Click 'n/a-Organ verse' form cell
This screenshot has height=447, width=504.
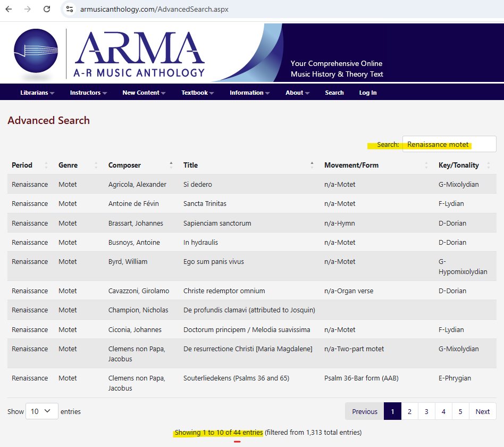pyautogui.click(x=349, y=291)
